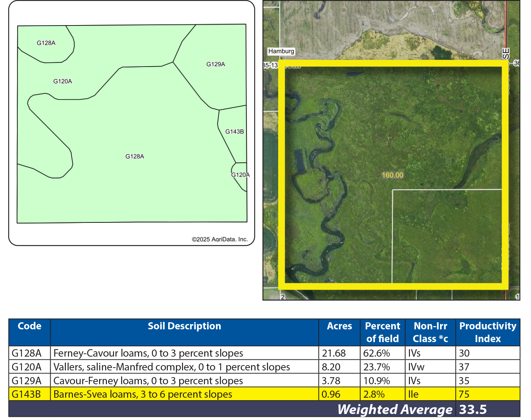Select the 33.5 weighted average value
This screenshot has width=531, height=420.
pyautogui.click(x=473, y=409)
